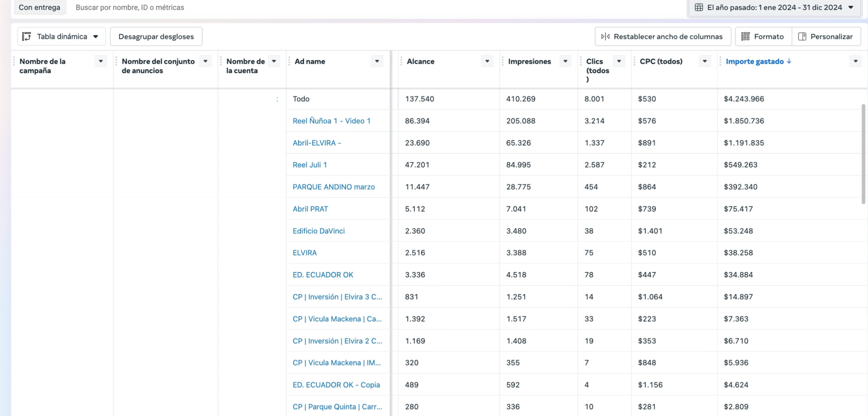868x416 pixels.
Task: Open Alcance column dropdown arrow
Action: pos(487,61)
